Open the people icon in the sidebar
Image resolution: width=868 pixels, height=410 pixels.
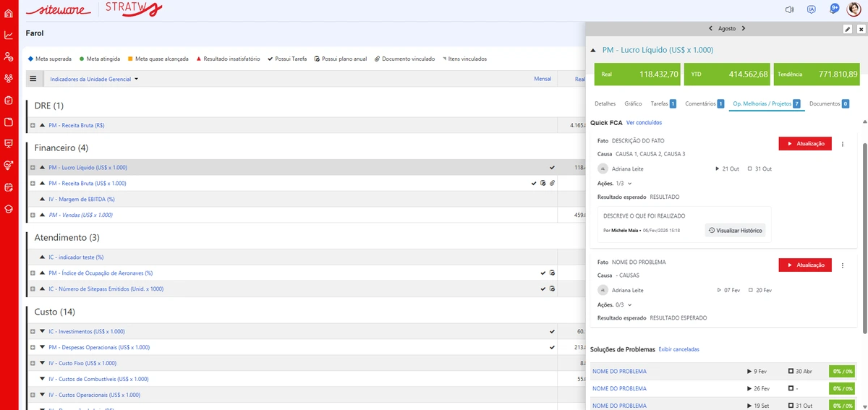coord(9,56)
